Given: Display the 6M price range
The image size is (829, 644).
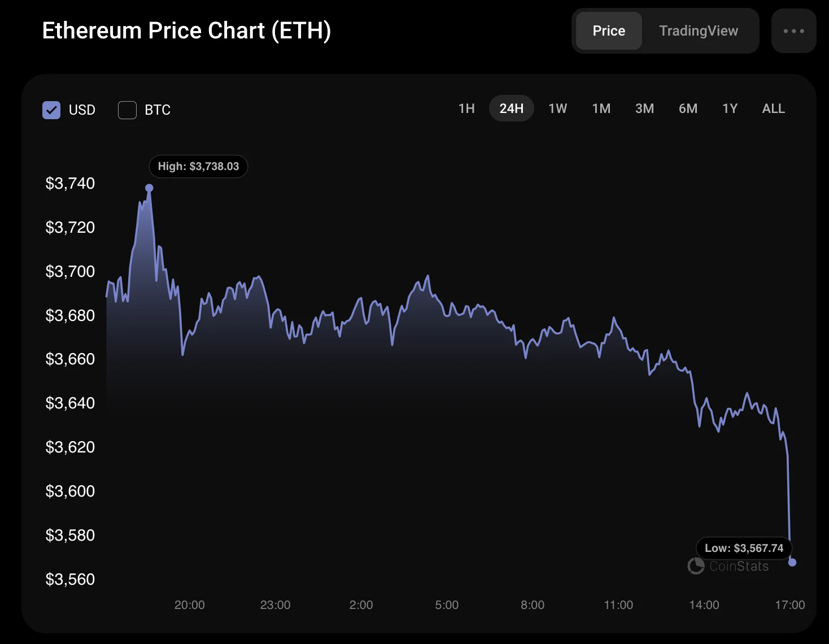Looking at the screenshot, I should tap(688, 108).
